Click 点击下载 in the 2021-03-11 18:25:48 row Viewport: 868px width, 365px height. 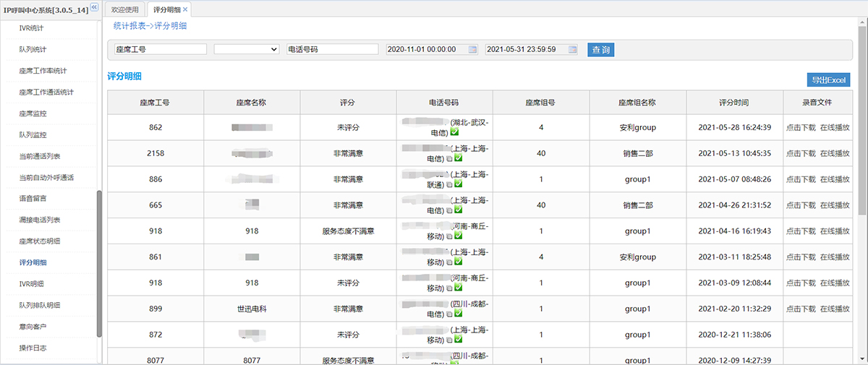pyautogui.click(x=801, y=257)
